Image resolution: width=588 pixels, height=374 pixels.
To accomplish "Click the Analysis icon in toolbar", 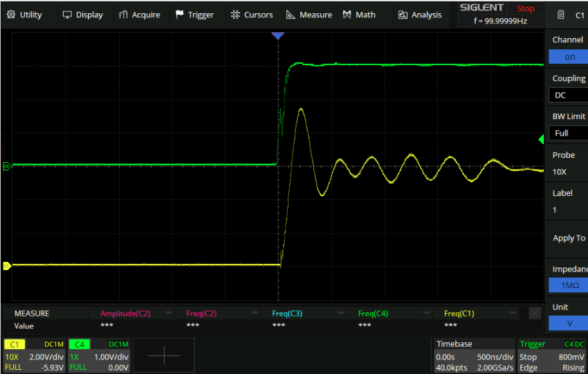I will click(403, 15).
